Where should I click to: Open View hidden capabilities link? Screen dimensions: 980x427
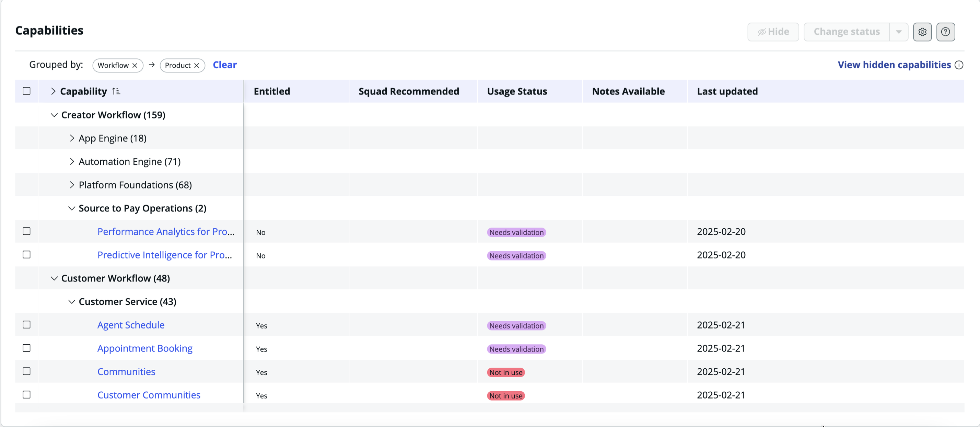click(x=894, y=65)
